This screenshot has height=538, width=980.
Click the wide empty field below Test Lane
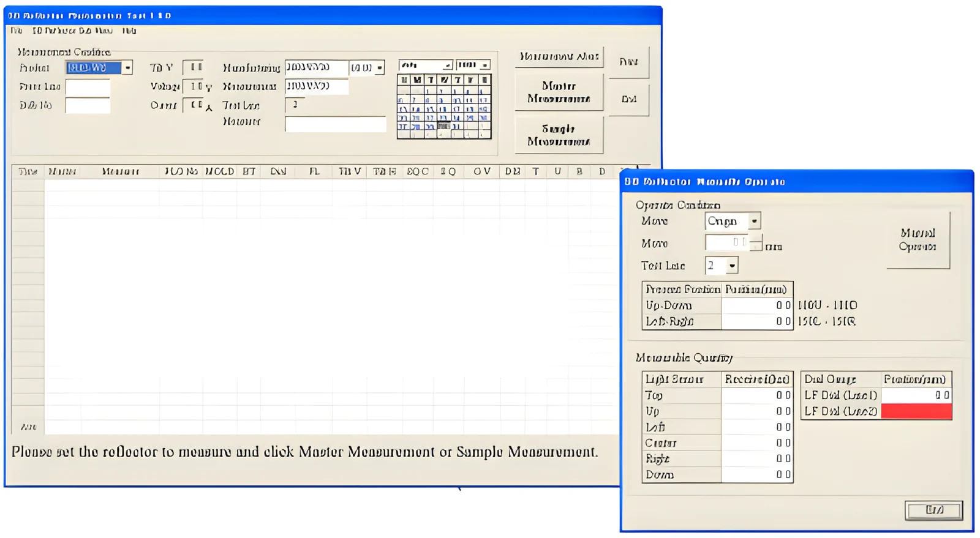[x=336, y=124]
